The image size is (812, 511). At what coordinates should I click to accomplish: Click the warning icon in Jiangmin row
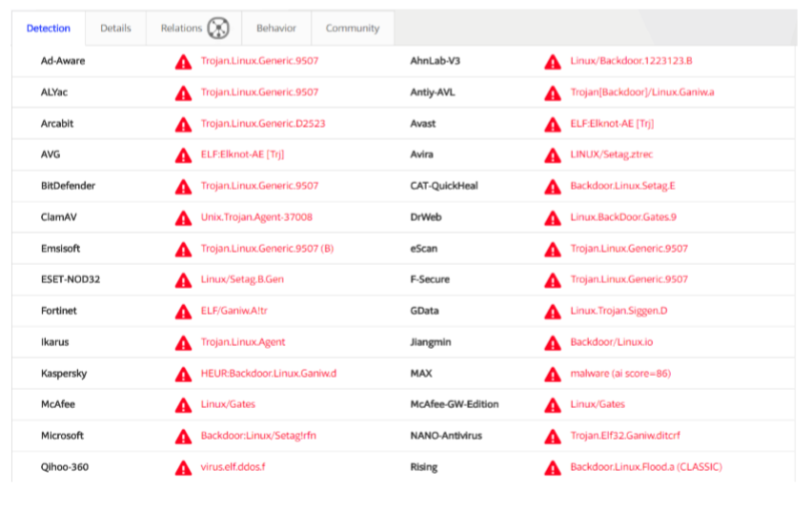553,343
